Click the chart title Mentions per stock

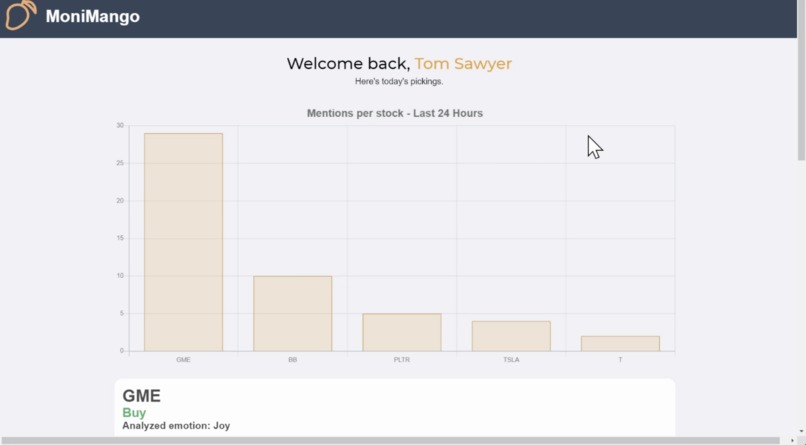coord(395,114)
